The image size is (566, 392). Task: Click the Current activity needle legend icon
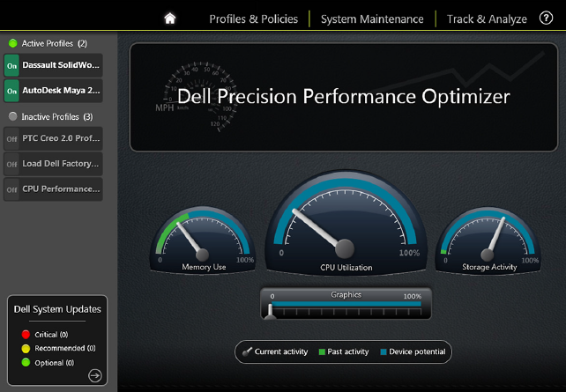pos(247,351)
